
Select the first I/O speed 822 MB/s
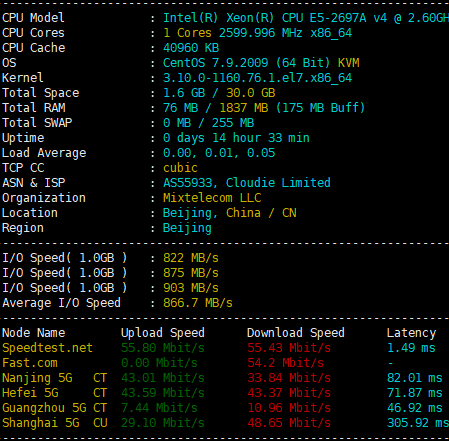click(x=191, y=258)
